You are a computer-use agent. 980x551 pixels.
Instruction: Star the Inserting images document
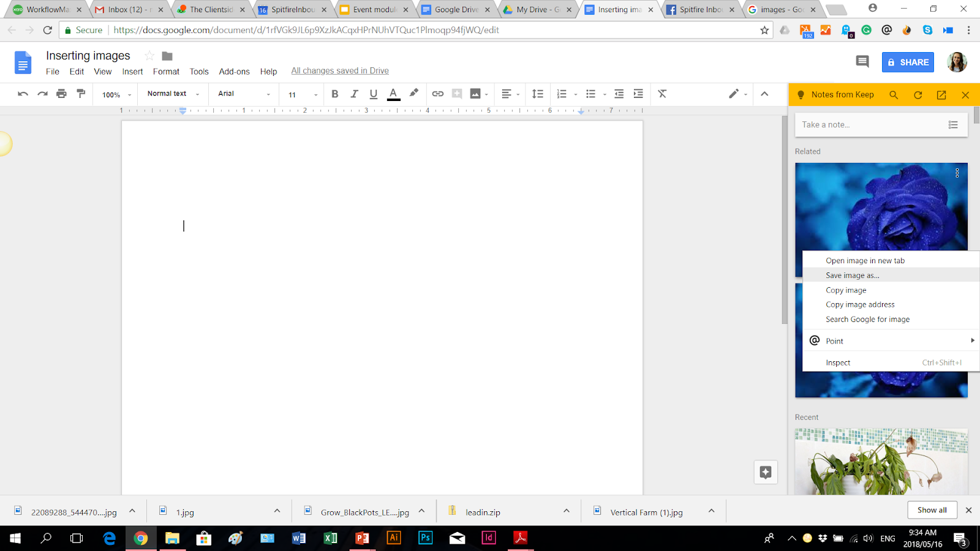pyautogui.click(x=149, y=56)
